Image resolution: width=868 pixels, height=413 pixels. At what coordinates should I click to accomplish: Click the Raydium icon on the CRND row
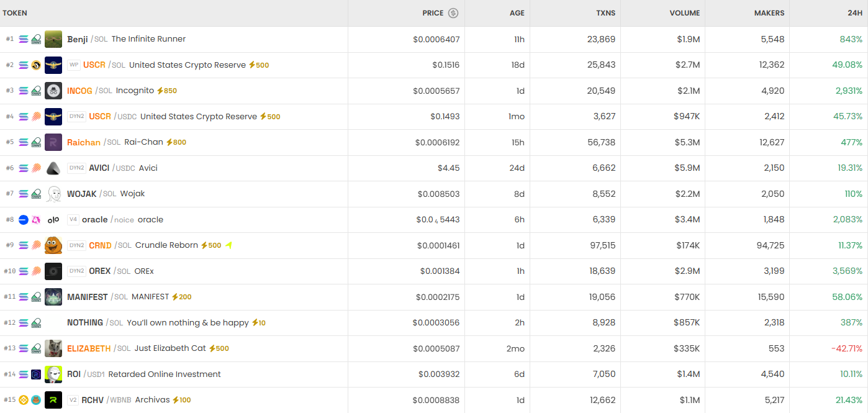point(35,245)
